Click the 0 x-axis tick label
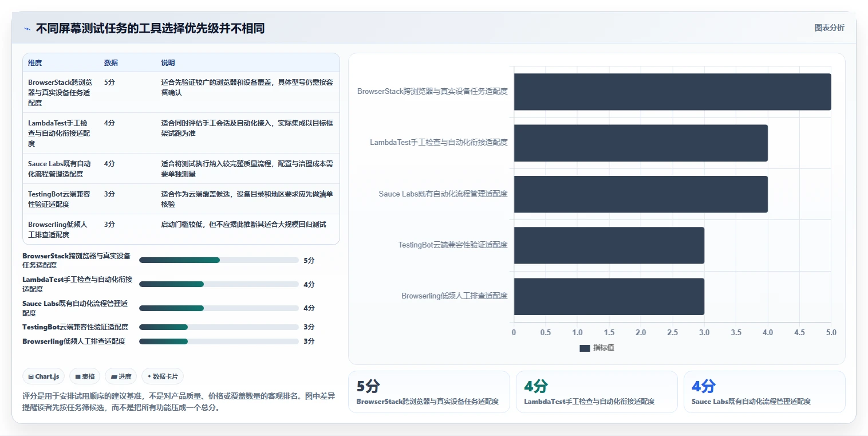This screenshot has width=868, height=436. point(514,333)
